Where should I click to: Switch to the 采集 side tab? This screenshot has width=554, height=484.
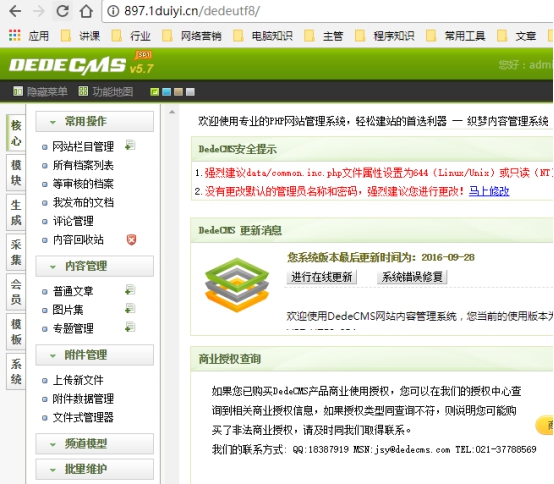tap(16, 252)
